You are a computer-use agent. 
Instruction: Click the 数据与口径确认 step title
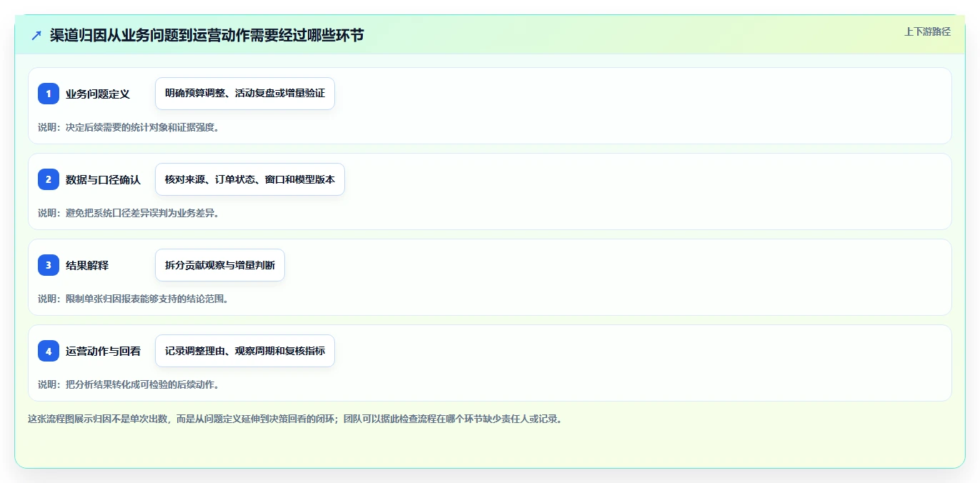pyautogui.click(x=103, y=179)
